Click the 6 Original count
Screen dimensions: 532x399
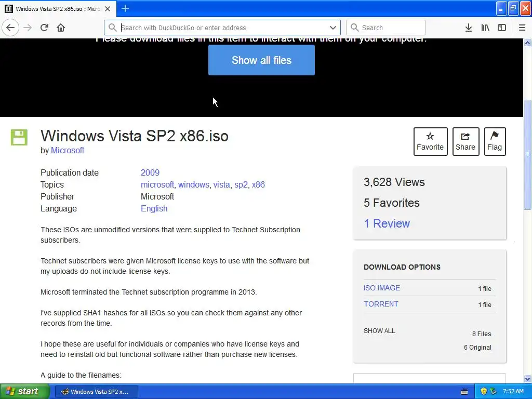[477, 348]
